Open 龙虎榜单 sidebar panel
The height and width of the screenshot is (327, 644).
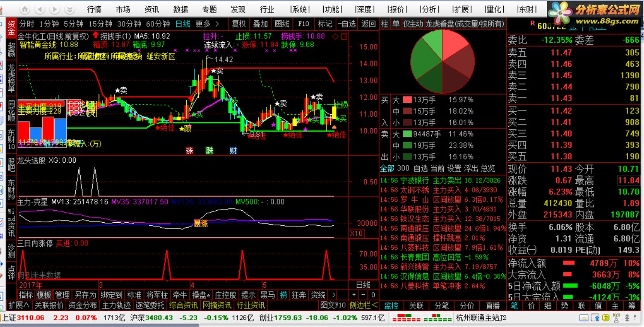(x=11, y=78)
